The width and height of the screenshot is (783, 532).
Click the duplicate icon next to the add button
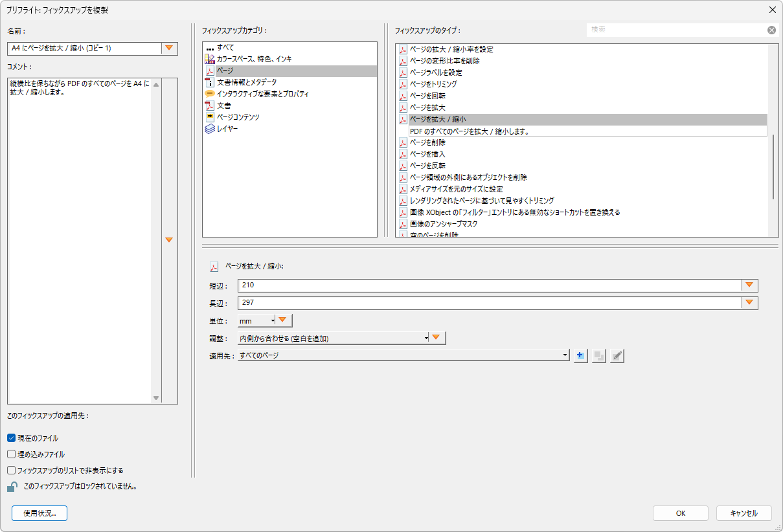[x=598, y=355]
